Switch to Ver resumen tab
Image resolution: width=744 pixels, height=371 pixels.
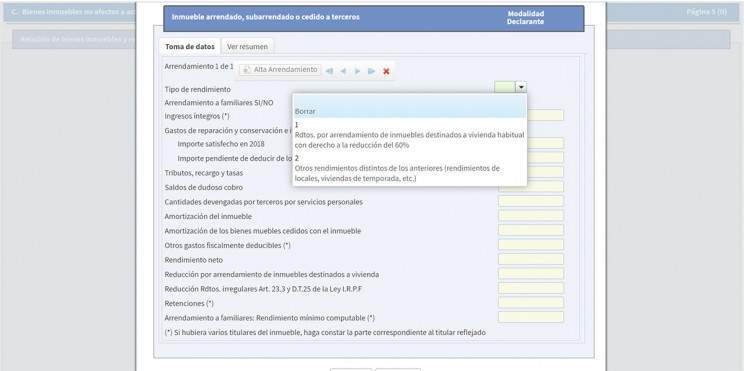pos(247,47)
